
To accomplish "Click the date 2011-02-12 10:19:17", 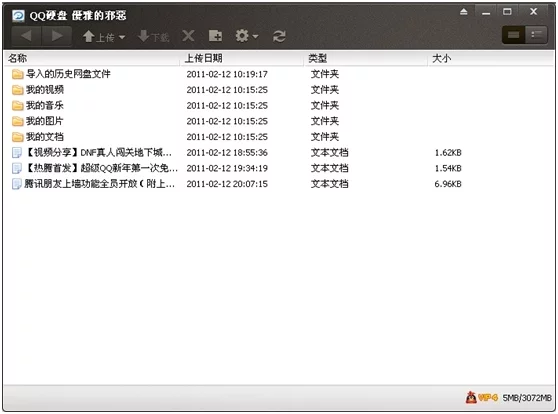I will click(x=227, y=74).
